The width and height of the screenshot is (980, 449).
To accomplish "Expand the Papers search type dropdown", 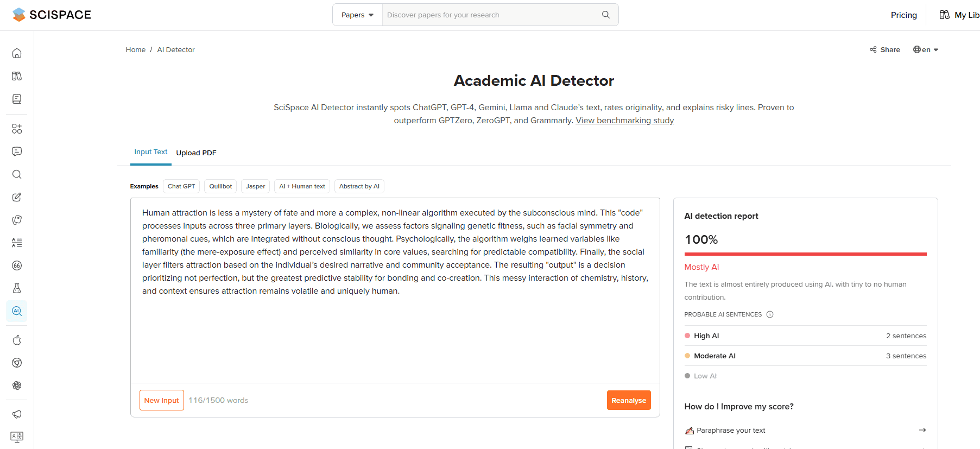I will tap(357, 15).
